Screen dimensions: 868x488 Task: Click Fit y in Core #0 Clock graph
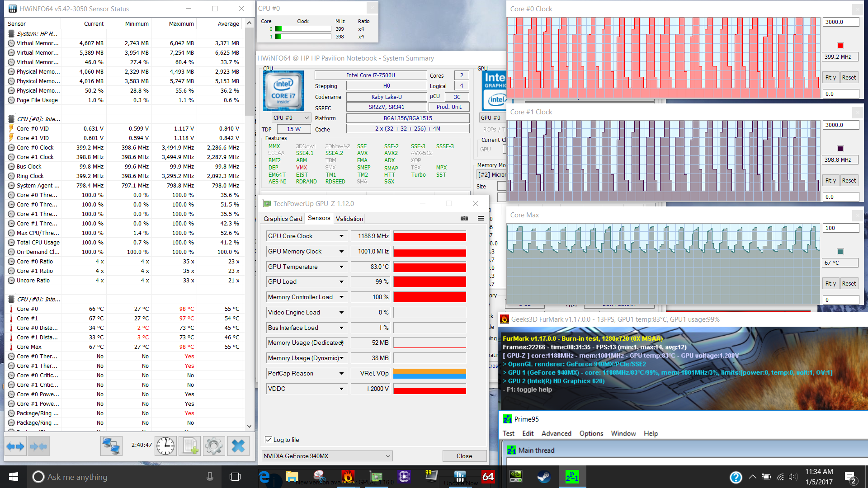[830, 77]
